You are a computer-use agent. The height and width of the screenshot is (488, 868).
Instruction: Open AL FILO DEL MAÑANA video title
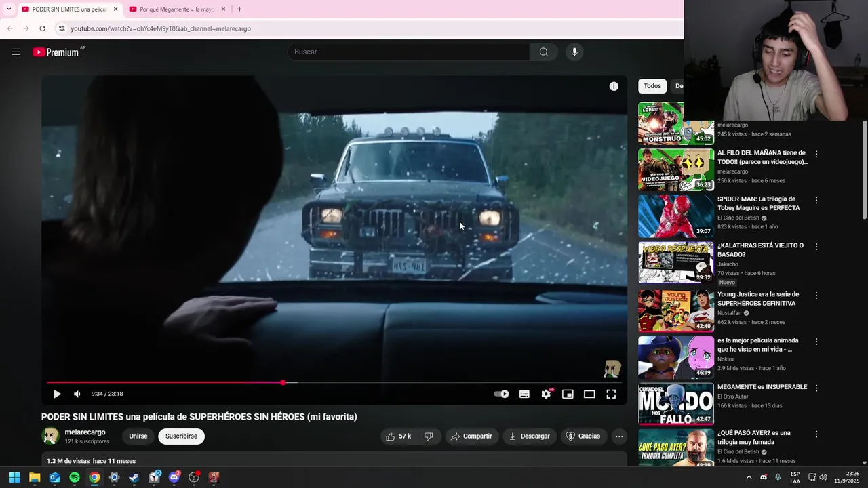click(x=762, y=157)
